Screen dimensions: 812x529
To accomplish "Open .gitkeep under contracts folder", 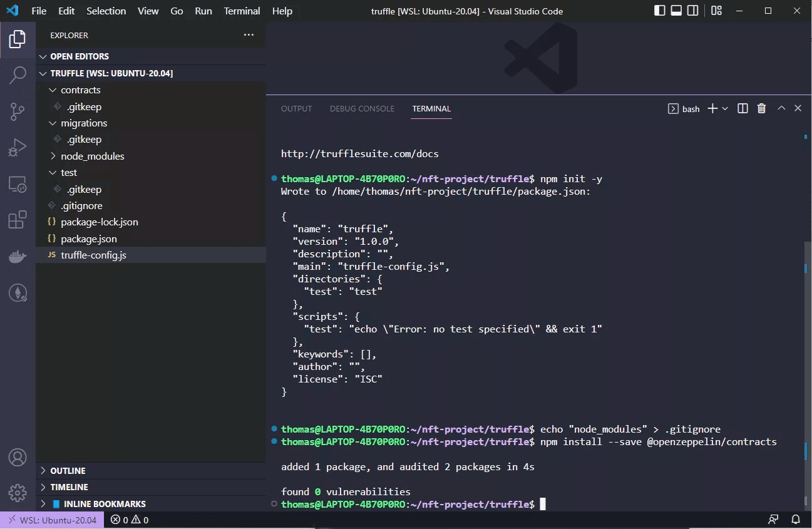I will pos(151,107).
